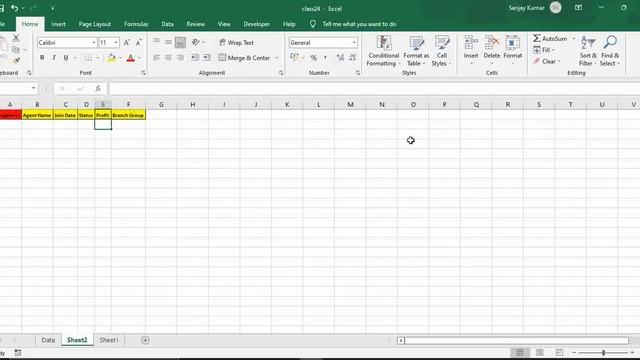This screenshot has width=640, height=360.
Task: Open the Data ribbon tab
Action: (167, 24)
